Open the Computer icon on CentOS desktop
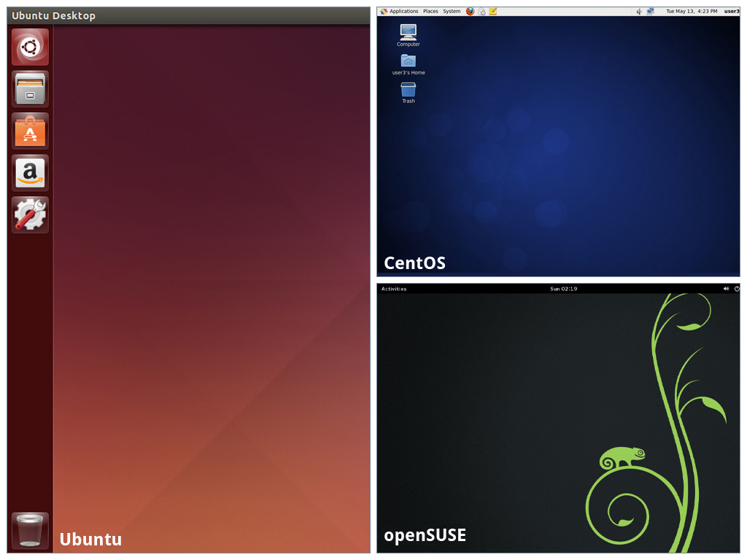This screenshot has width=747, height=560. pyautogui.click(x=408, y=33)
